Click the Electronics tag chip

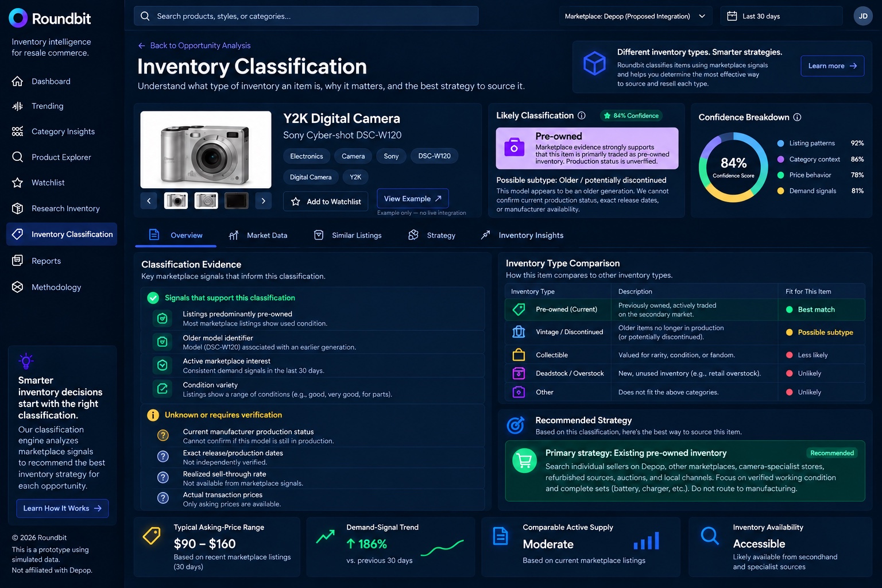307,156
